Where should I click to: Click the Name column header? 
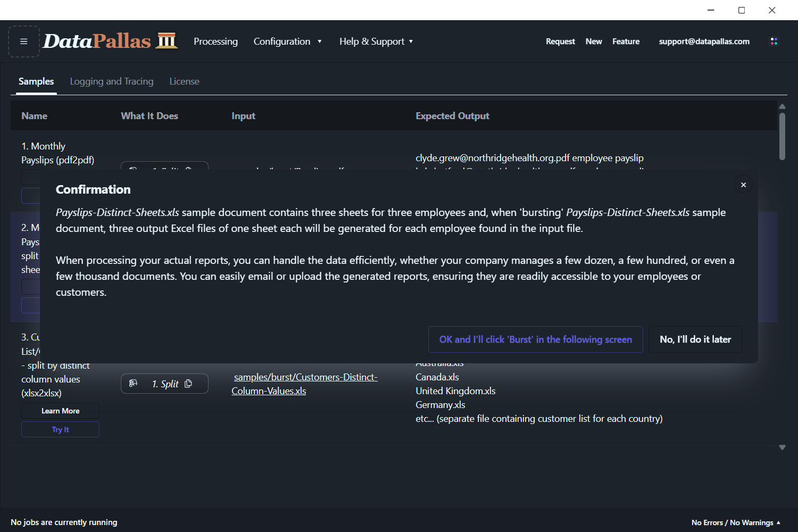click(35, 116)
